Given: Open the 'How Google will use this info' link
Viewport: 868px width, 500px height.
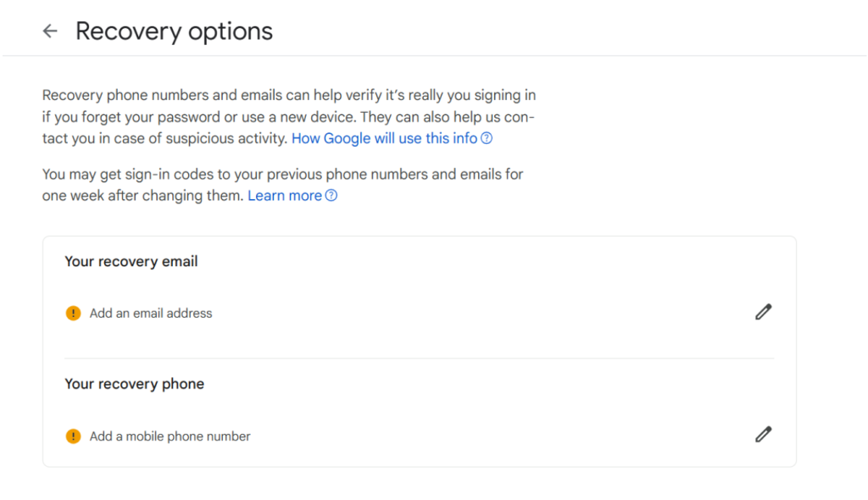Looking at the screenshot, I should click(384, 138).
